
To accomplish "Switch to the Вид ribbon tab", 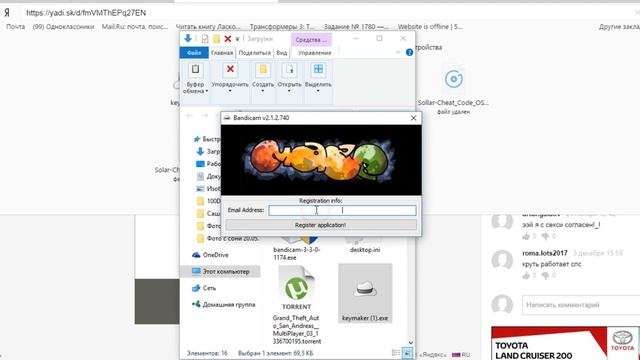I will coord(282,53).
